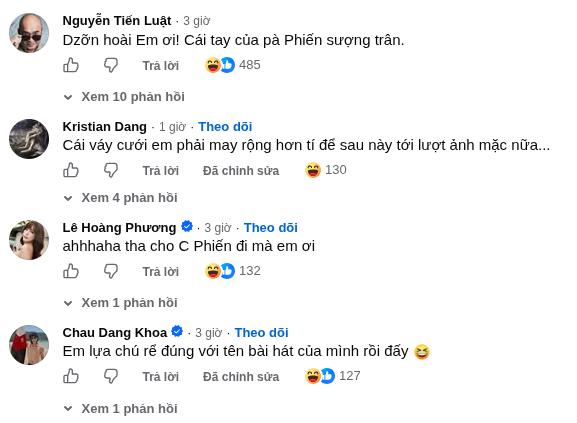The height and width of the screenshot is (423, 577).
Task: Expand 'Xem 4 phản hồi' replies
Action: 120,198
